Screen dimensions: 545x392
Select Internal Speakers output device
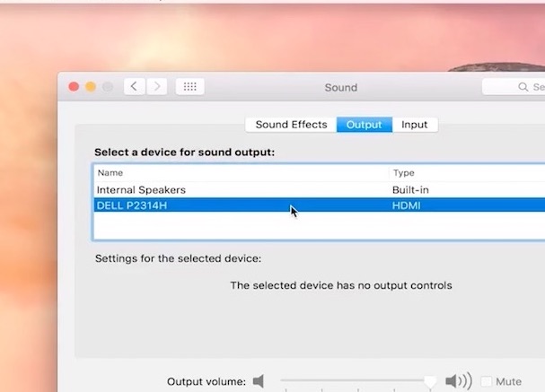[x=319, y=190]
